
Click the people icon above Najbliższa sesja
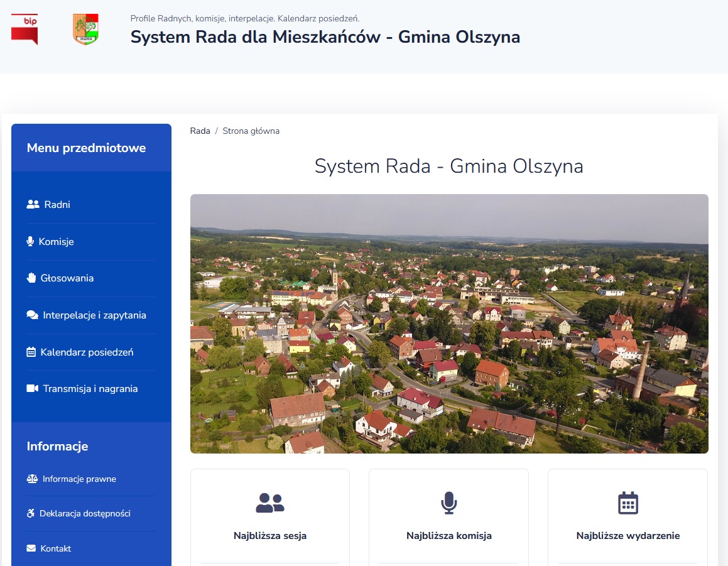tap(270, 503)
